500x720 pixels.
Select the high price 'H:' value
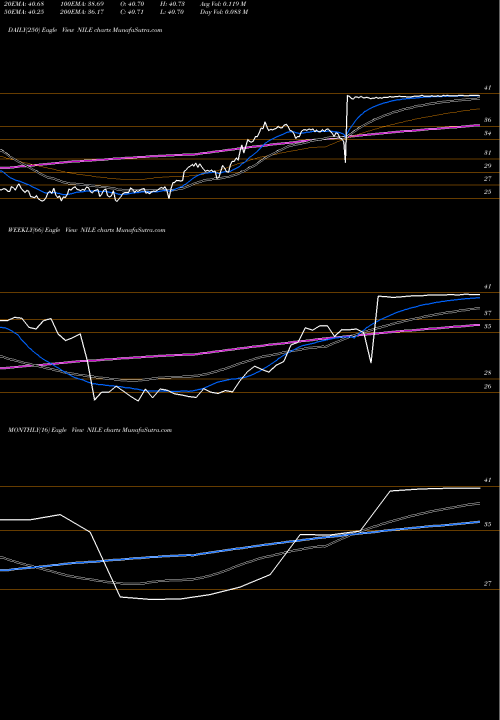tap(172, 4)
